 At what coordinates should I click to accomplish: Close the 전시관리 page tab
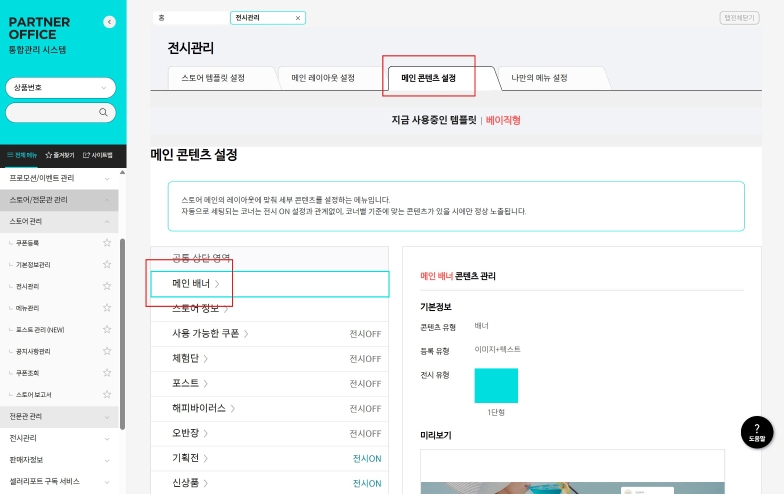pyautogui.click(x=297, y=18)
